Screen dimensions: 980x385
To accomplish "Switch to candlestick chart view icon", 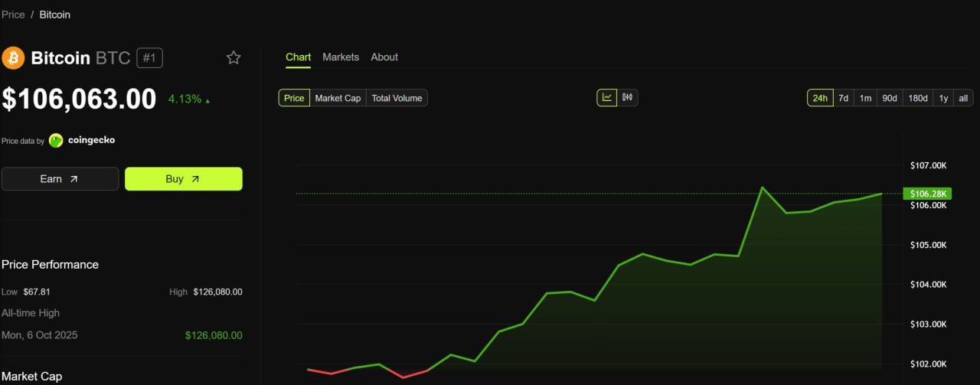I will click(x=628, y=97).
